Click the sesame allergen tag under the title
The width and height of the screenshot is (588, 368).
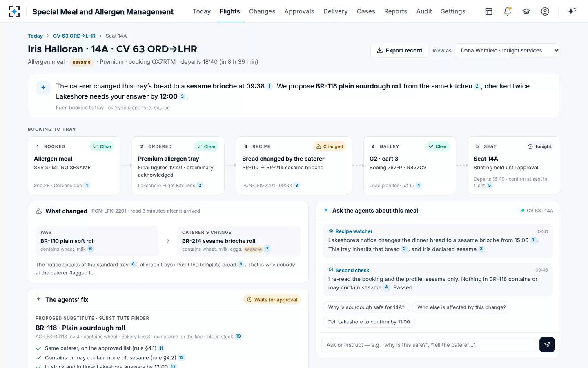click(x=82, y=62)
